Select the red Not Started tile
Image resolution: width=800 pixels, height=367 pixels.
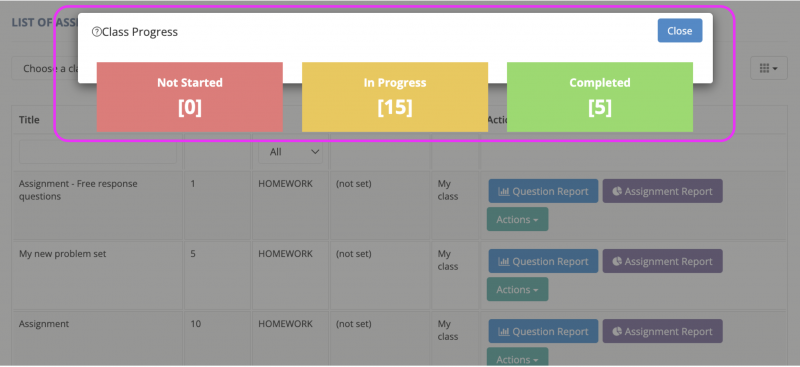pyautogui.click(x=190, y=97)
